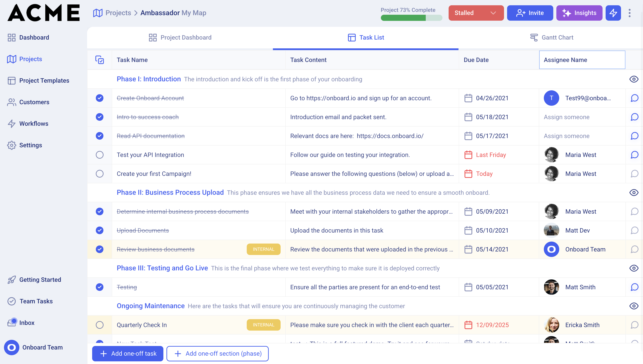Screen dimensions: 643x364
Task: Open the three-dot overflow menu
Action: point(630,13)
